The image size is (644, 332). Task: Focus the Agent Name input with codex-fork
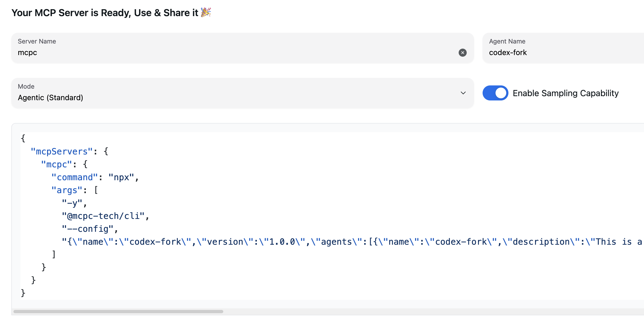[562, 53]
